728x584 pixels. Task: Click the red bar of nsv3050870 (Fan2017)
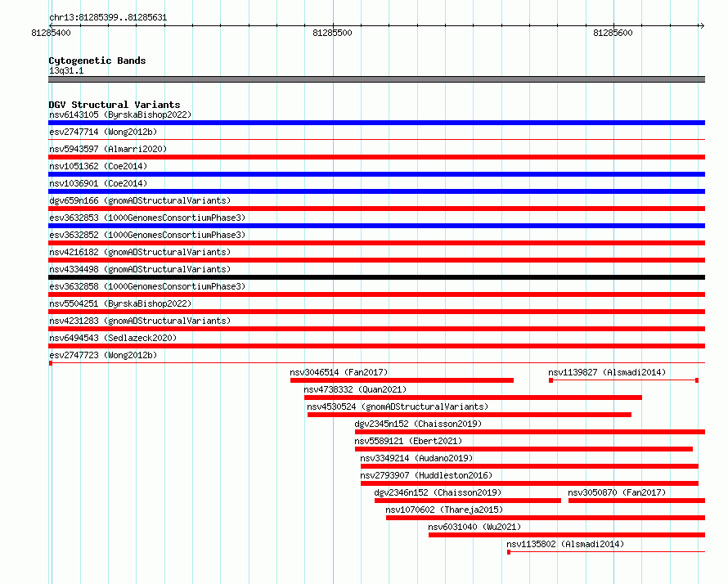[637, 501]
